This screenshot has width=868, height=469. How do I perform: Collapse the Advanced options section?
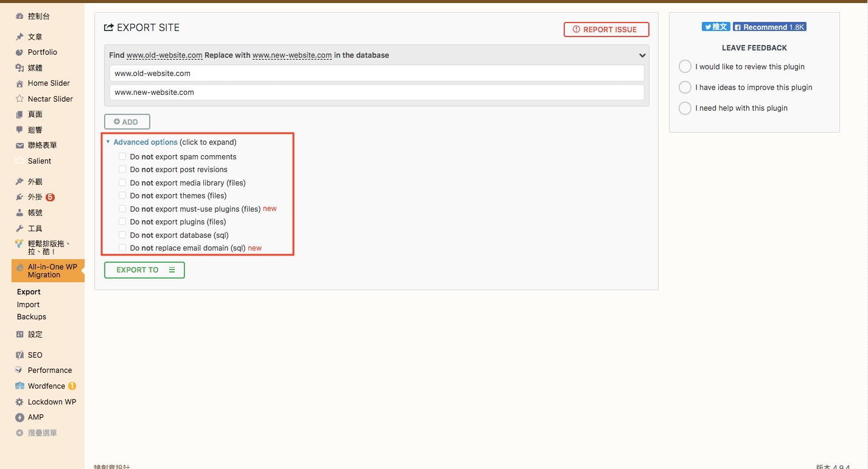[145, 142]
